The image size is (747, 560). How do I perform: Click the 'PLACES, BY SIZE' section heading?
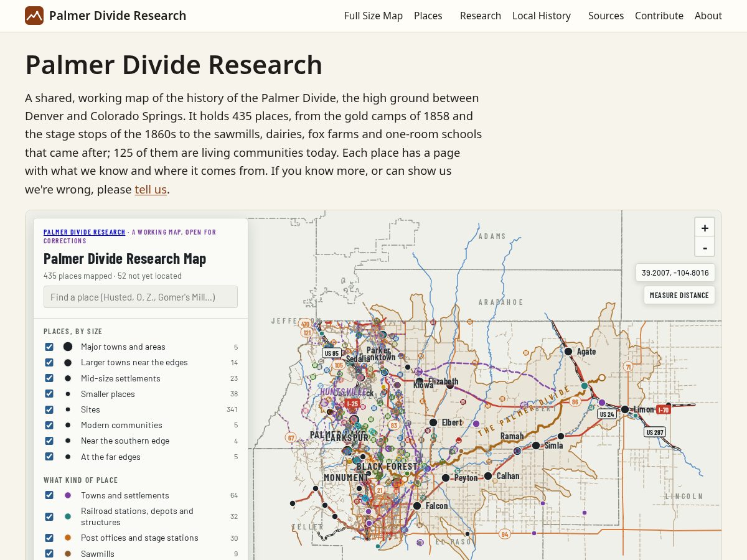73,332
